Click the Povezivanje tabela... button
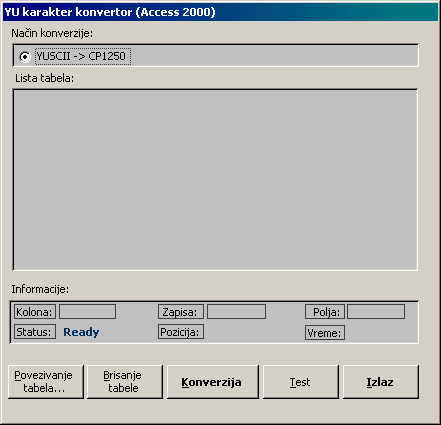The width and height of the screenshot is (441, 425). (46, 382)
